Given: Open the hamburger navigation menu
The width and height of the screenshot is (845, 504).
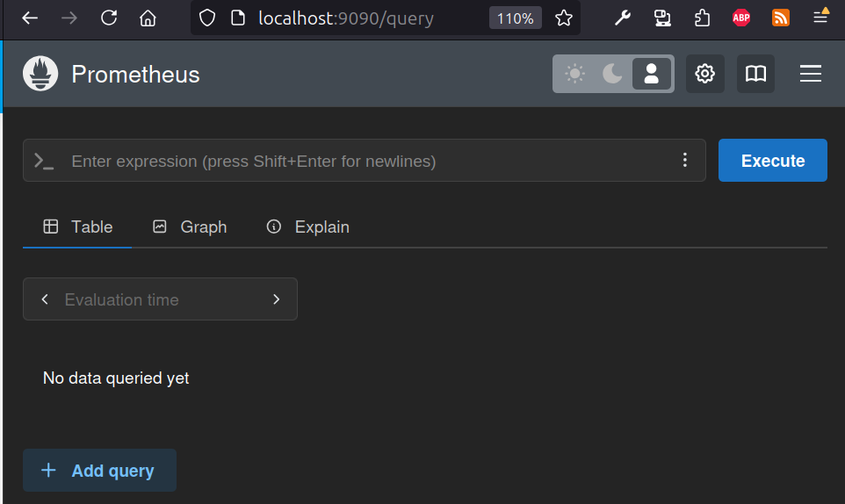Looking at the screenshot, I should click(811, 74).
